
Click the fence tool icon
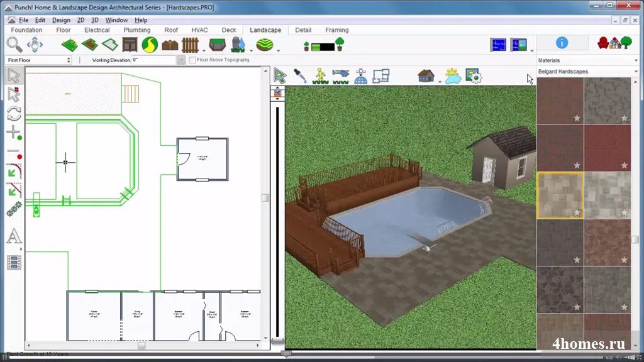(x=190, y=45)
